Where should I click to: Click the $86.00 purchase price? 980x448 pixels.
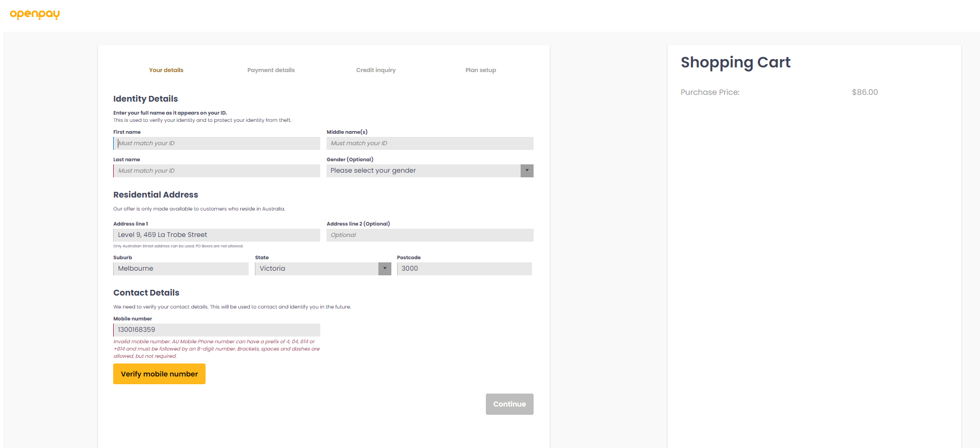(x=865, y=92)
